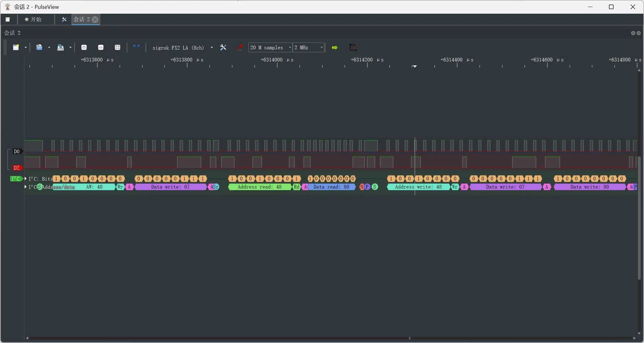Click the zoom out icon
Image resolution: width=644 pixels, height=343 pixels.
(x=101, y=47)
